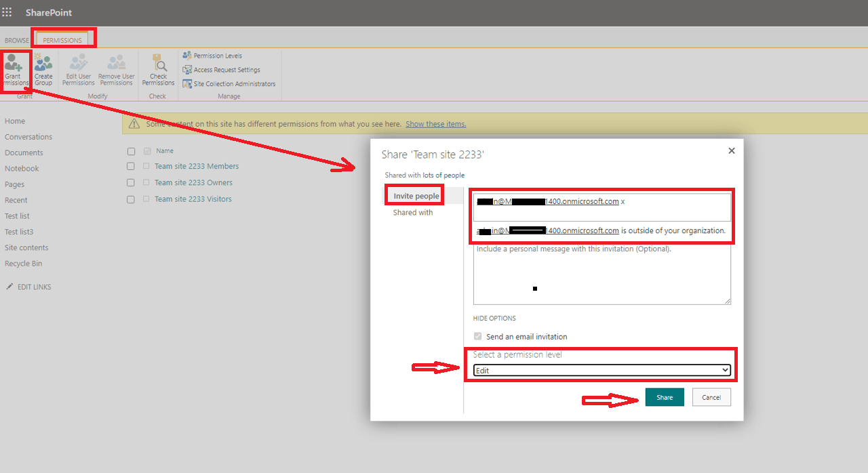Open Edit User Permissions
868x473 pixels.
click(78, 68)
